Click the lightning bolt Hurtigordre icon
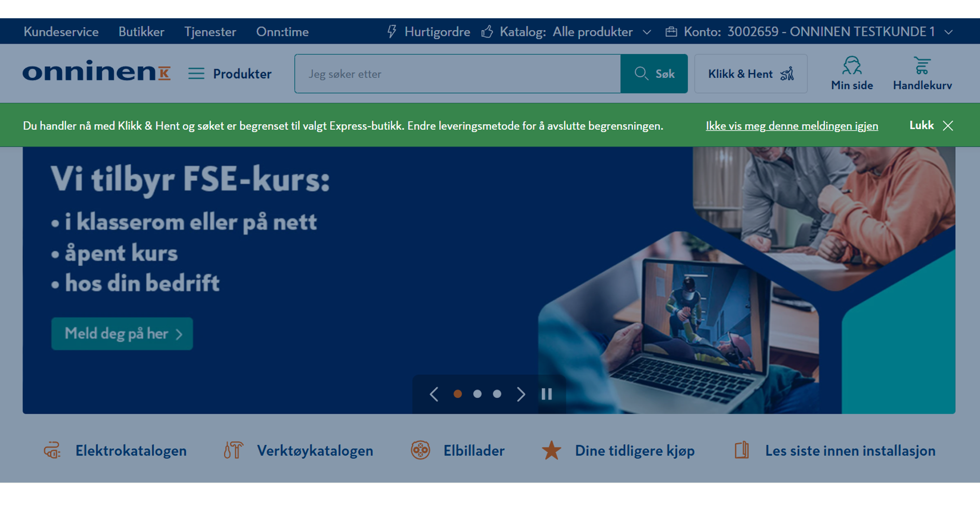 392,32
